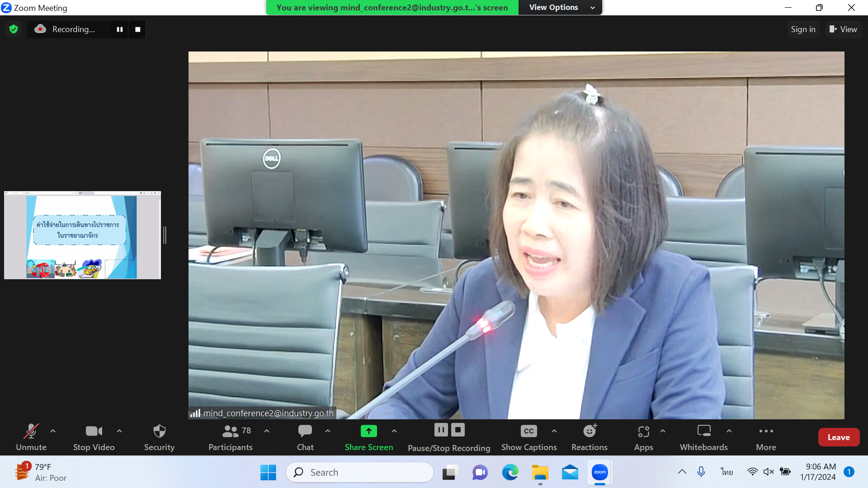The image size is (868, 488).
Task: Click the red Leave button
Action: click(838, 437)
